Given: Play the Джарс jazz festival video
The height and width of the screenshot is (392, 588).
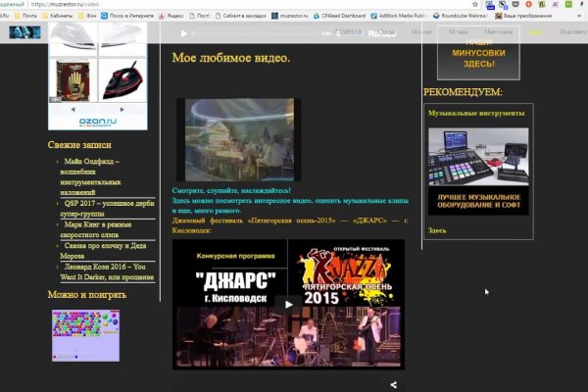Looking at the screenshot, I should click(x=288, y=304).
